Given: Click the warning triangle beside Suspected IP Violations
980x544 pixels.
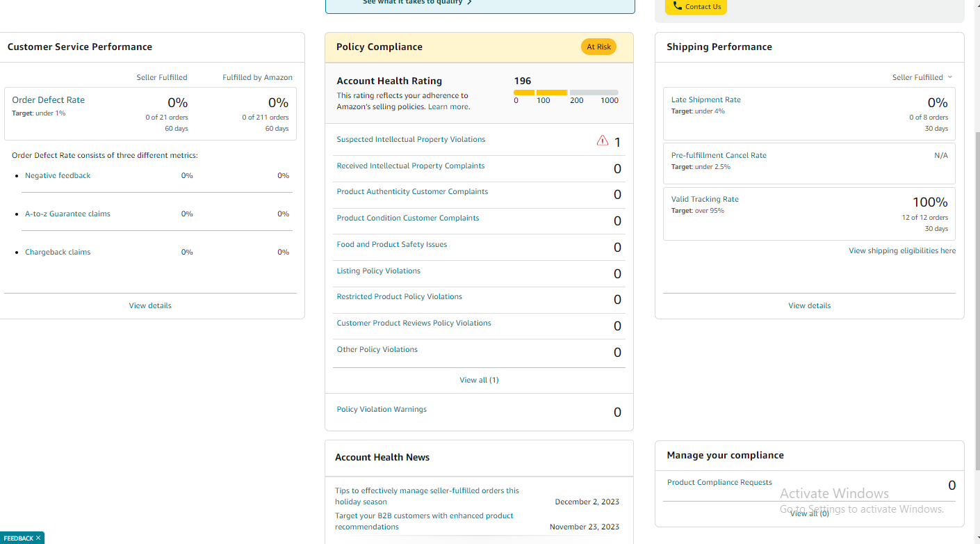Looking at the screenshot, I should coord(603,141).
